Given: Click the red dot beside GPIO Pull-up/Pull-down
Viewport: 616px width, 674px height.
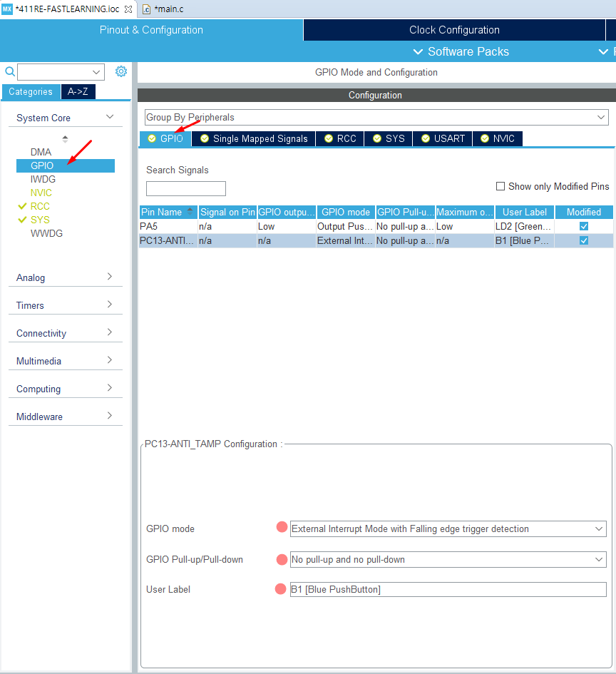Looking at the screenshot, I should tap(282, 559).
